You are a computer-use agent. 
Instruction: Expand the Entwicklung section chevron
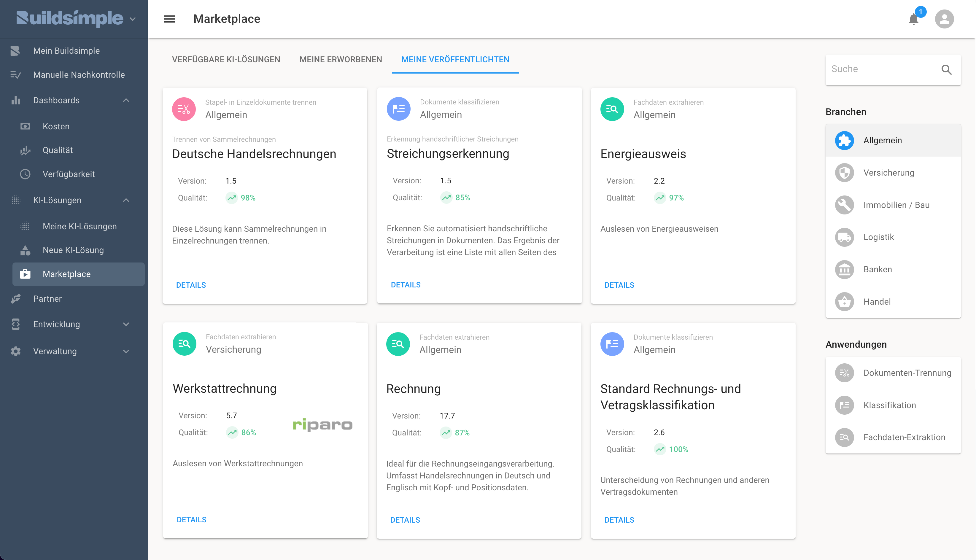[x=126, y=324]
